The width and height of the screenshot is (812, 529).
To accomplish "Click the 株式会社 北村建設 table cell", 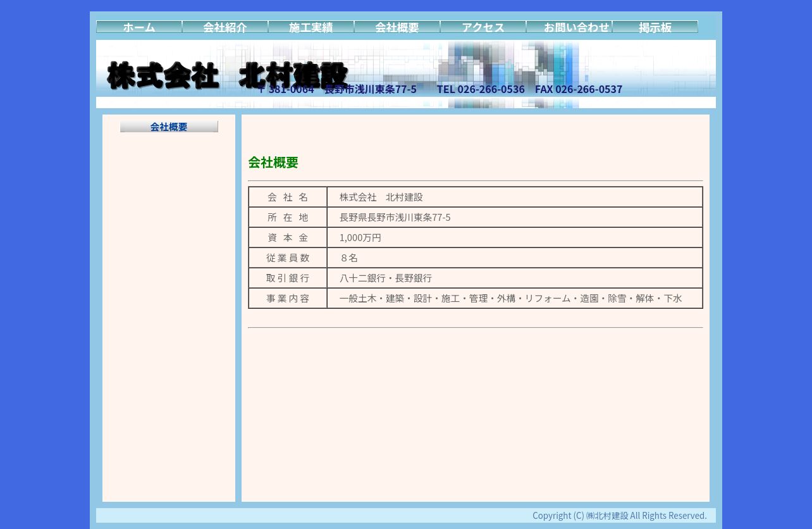I will [515, 197].
